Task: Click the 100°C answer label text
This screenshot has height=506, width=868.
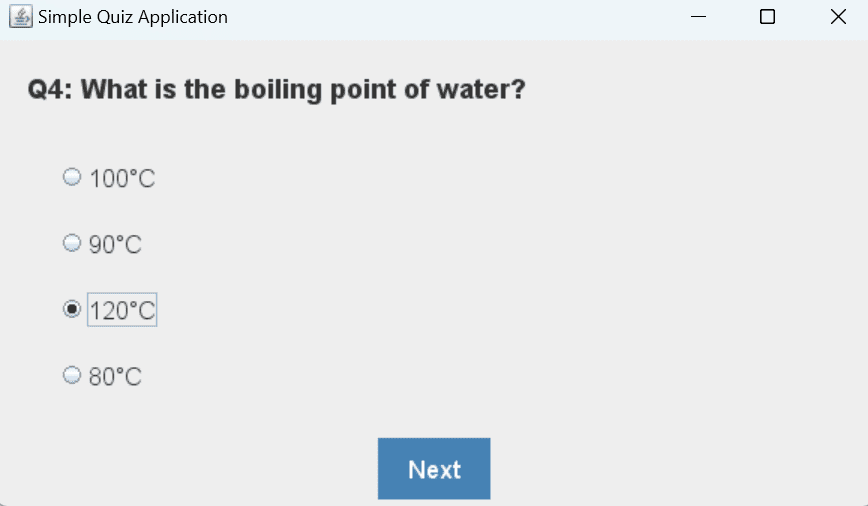Action: pyautogui.click(x=122, y=178)
